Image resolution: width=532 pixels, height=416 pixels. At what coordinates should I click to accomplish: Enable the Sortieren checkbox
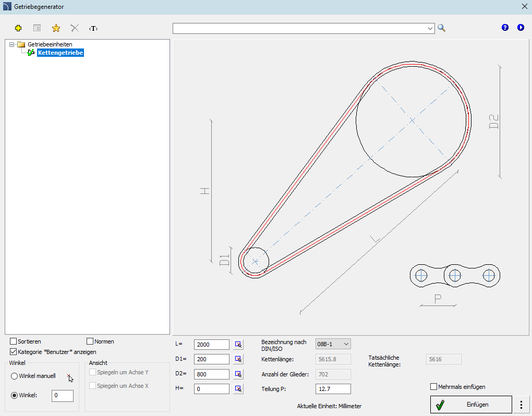click(x=13, y=341)
